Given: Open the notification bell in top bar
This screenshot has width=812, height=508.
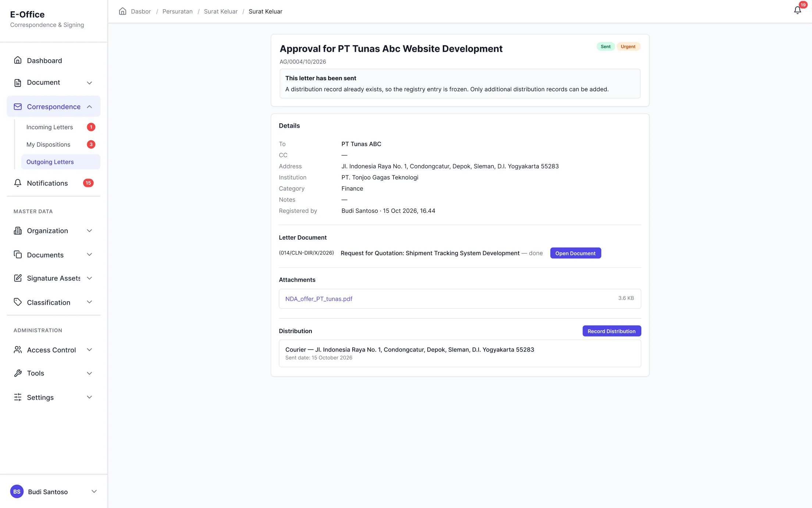Looking at the screenshot, I should pos(797,10).
